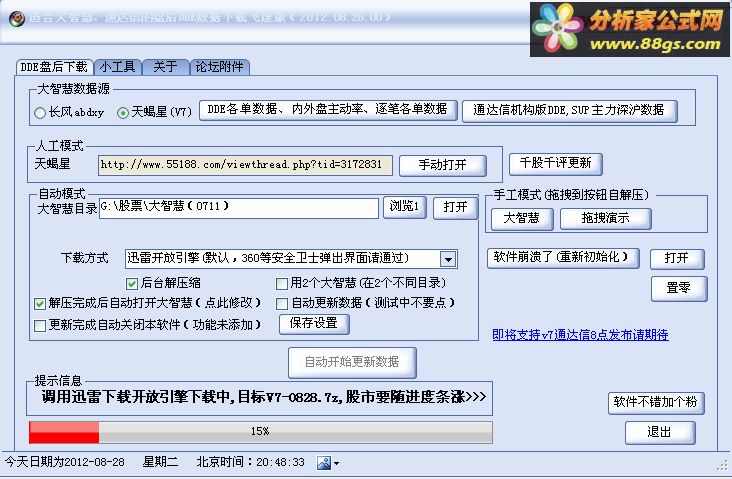Open link 即将支持v7通达信8点发布请期待
Image resolution: width=732 pixels, height=479 pixels.
[x=580, y=335]
